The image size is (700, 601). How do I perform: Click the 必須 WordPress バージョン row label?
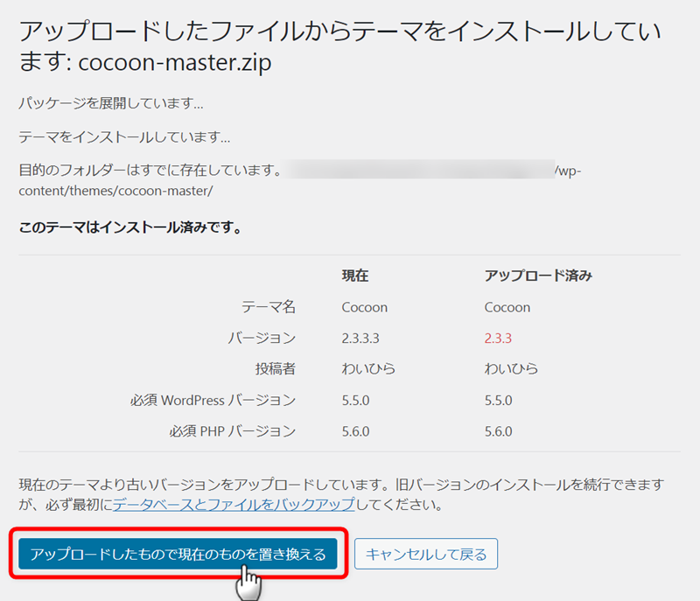coord(213,400)
